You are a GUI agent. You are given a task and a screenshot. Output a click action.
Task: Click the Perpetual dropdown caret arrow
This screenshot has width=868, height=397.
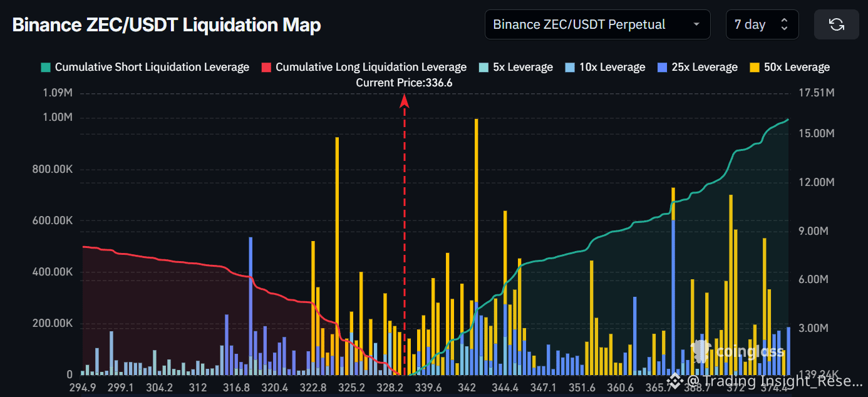pyautogui.click(x=696, y=25)
